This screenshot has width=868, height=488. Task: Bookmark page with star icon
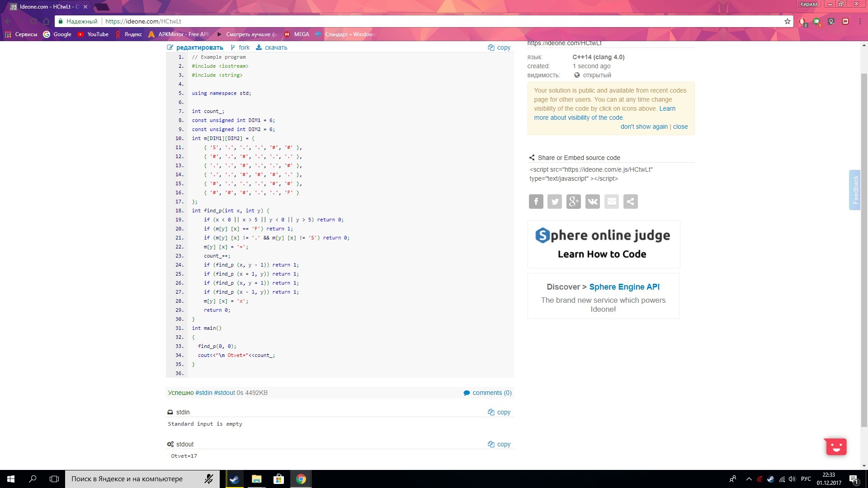coord(787,21)
